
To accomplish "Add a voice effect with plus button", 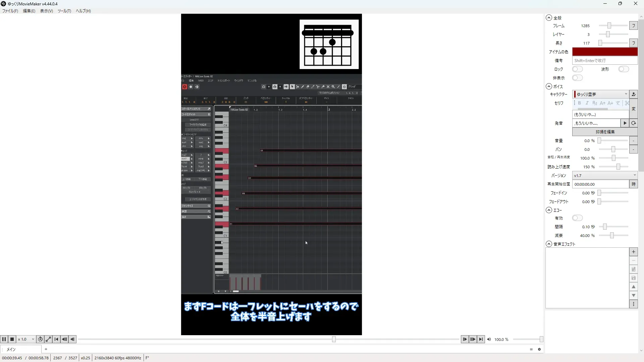I will coord(633,252).
